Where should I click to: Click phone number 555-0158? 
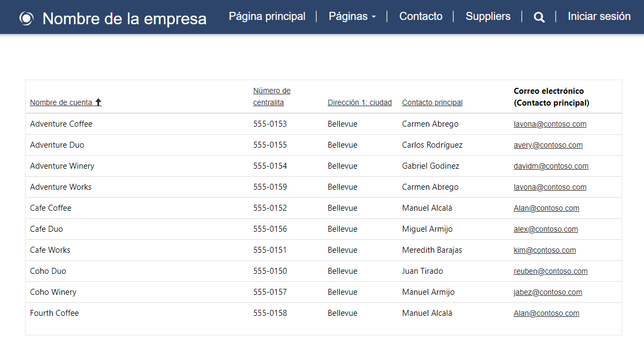pos(270,313)
